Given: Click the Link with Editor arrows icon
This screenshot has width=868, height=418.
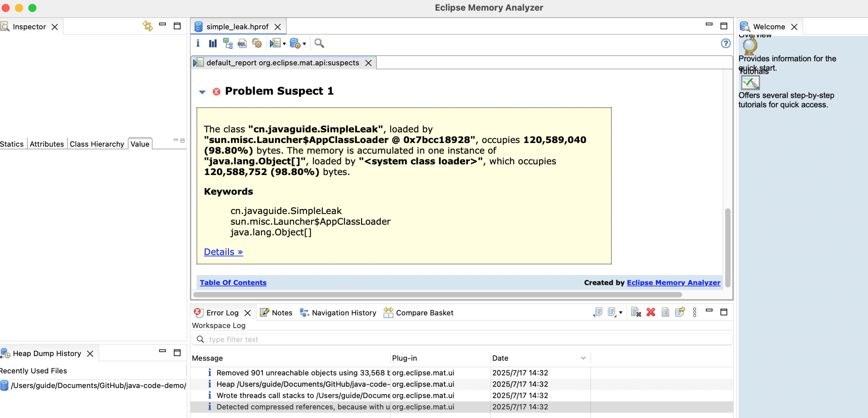Looking at the screenshot, I should [x=148, y=26].
